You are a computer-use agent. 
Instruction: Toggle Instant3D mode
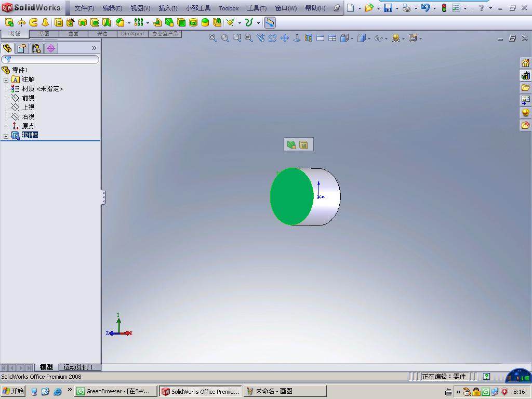click(270, 23)
